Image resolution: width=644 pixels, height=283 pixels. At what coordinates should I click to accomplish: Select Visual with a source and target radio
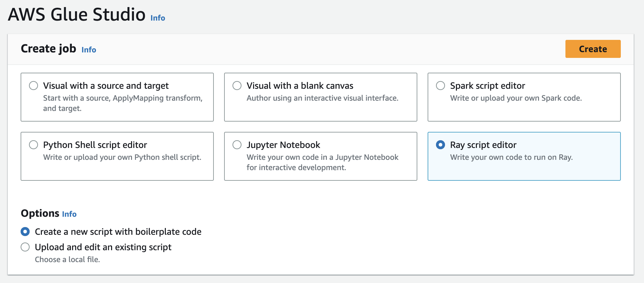point(33,86)
